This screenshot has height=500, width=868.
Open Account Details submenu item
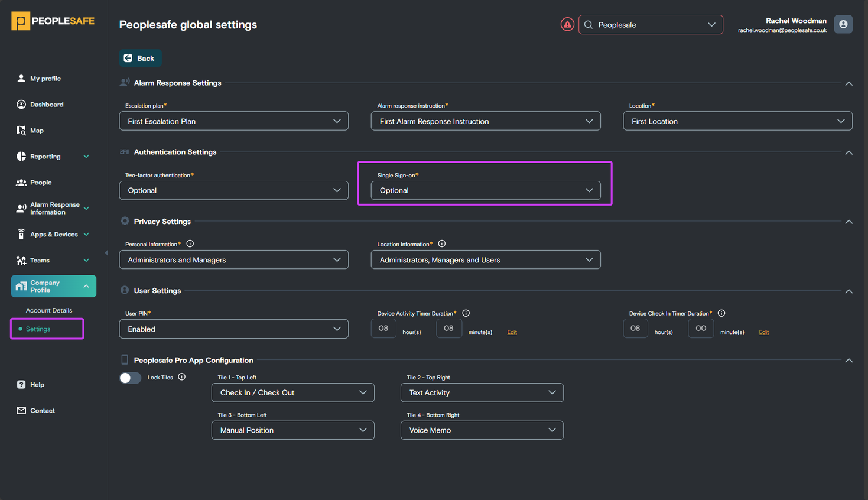(x=49, y=310)
